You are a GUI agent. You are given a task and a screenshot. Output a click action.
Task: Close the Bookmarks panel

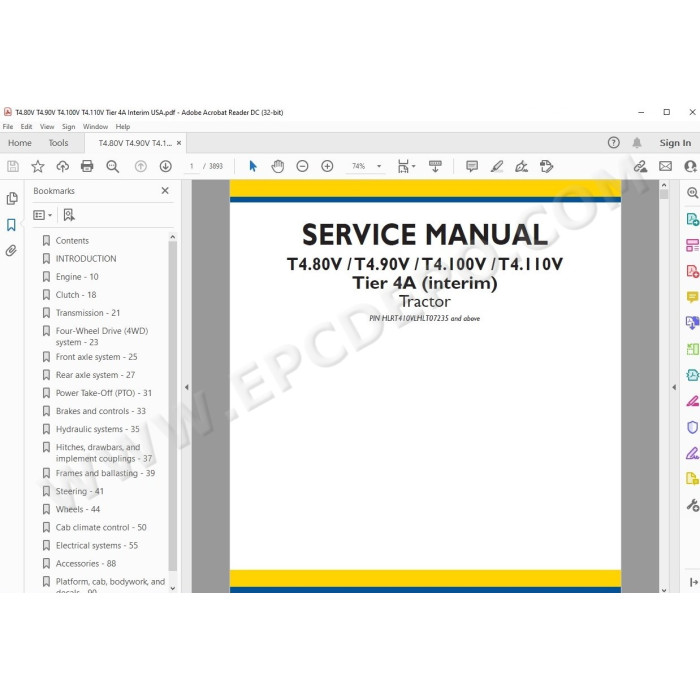(x=165, y=191)
